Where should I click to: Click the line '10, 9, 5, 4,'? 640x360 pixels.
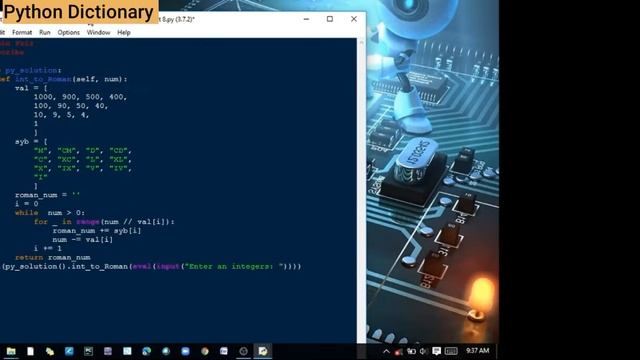click(61, 115)
